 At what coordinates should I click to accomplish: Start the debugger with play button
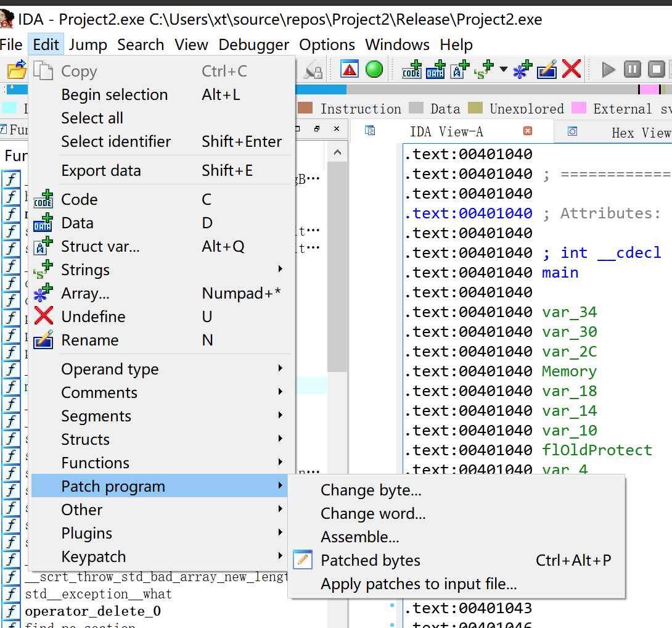coord(608,70)
